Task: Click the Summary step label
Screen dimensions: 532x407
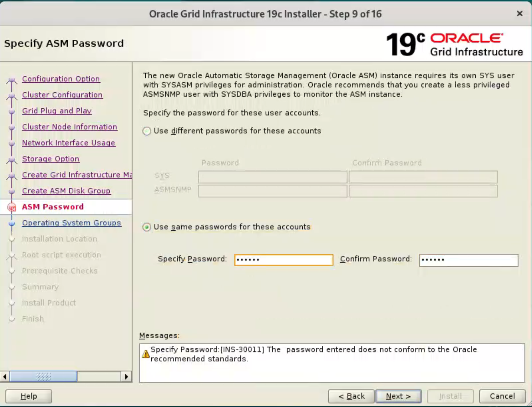Action: coord(40,287)
